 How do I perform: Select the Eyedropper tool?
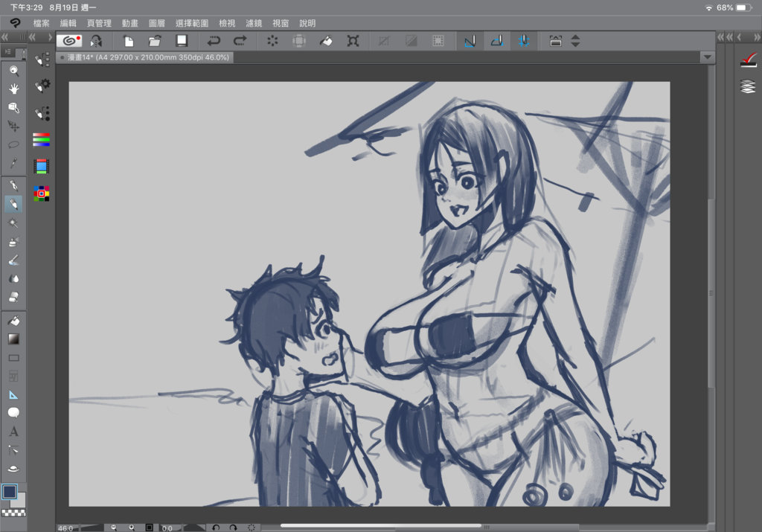tap(13, 163)
